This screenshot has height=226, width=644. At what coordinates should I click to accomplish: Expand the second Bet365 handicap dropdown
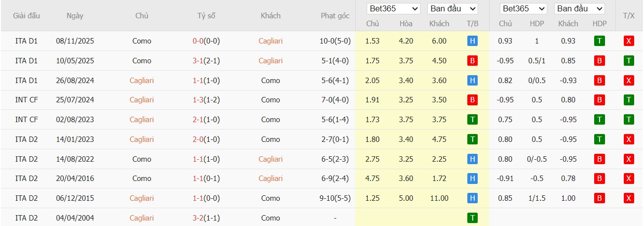(523, 9)
